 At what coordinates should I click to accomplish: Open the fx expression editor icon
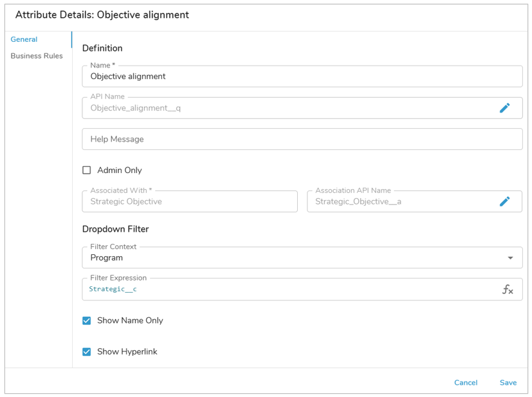click(x=508, y=290)
